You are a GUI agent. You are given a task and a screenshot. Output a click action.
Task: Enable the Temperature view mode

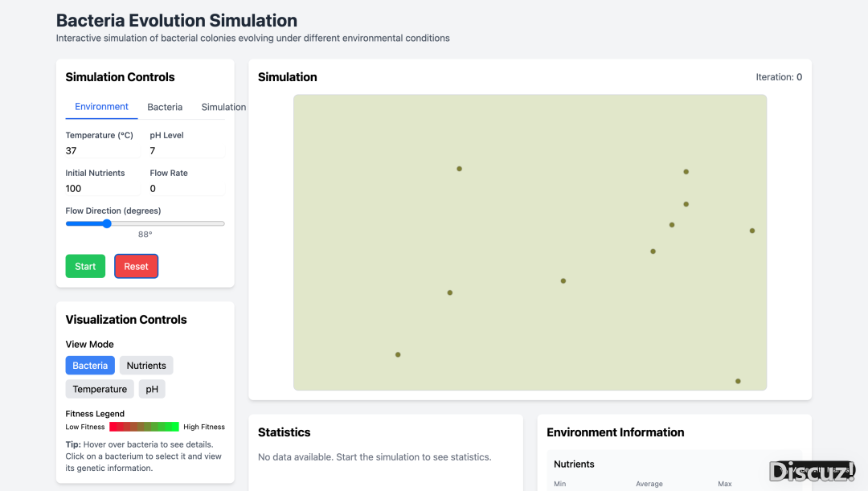pos(100,389)
